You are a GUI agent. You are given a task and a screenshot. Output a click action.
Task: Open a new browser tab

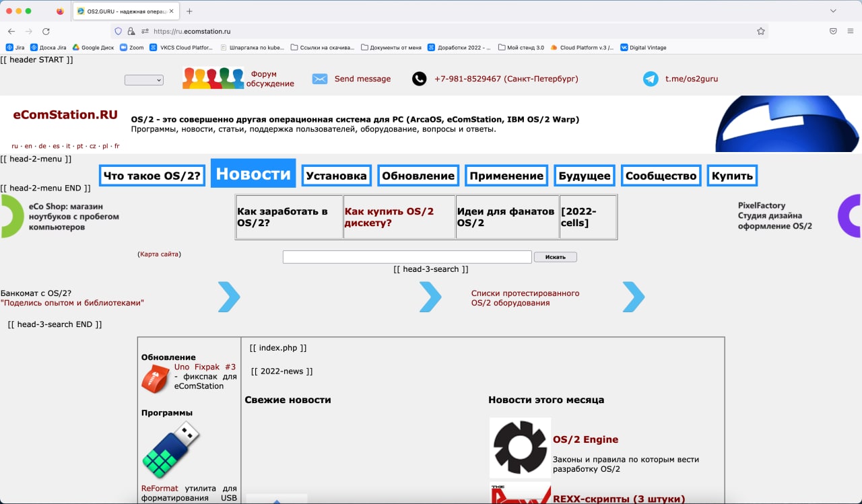(x=189, y=11)
